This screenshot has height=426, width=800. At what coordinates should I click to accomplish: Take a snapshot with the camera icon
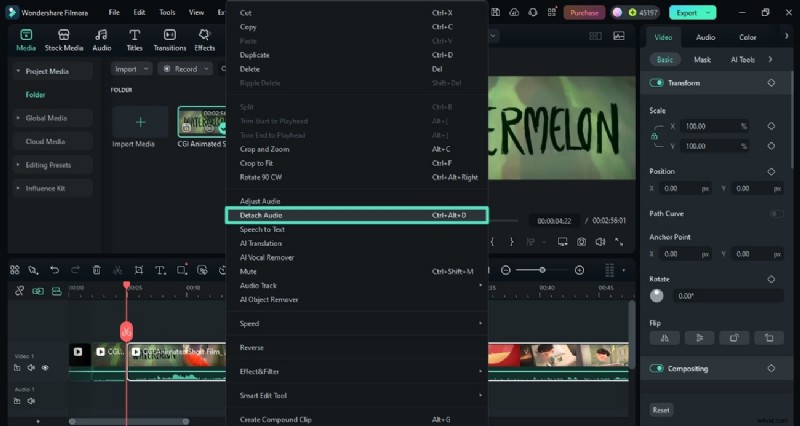(x=579, y=241)
